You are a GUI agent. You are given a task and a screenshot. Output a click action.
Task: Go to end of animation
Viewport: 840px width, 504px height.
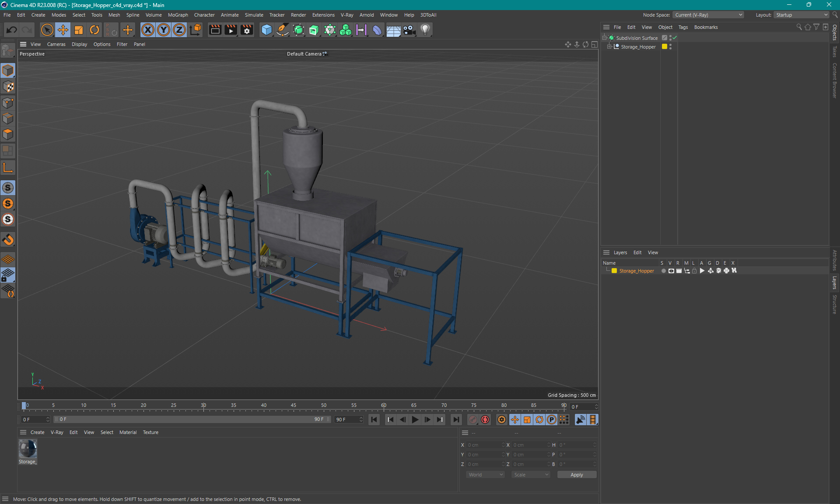[456, 420]
